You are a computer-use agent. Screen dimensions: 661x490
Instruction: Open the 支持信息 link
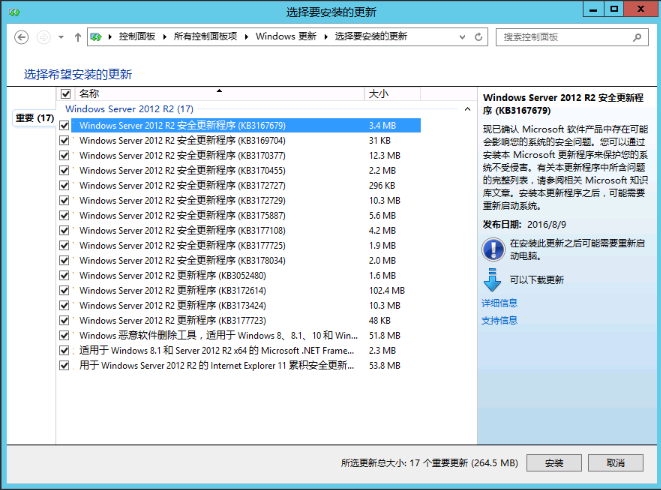pyautogui.click(x=500, y=320)
